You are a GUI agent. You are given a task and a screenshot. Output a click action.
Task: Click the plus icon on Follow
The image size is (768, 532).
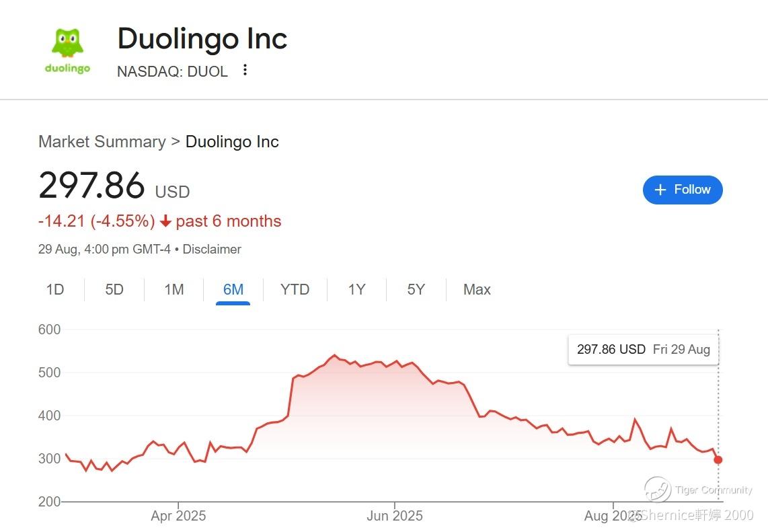[x=660, y=190]
